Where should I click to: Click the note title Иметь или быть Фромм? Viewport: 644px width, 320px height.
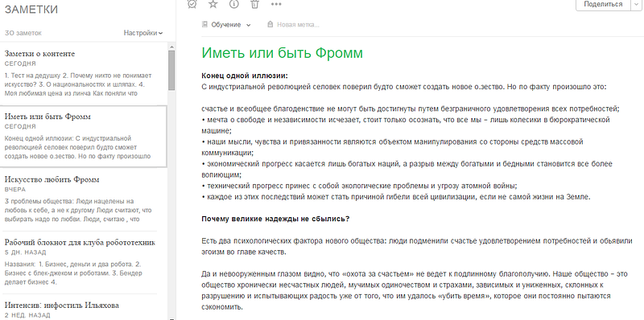[283, 53]
